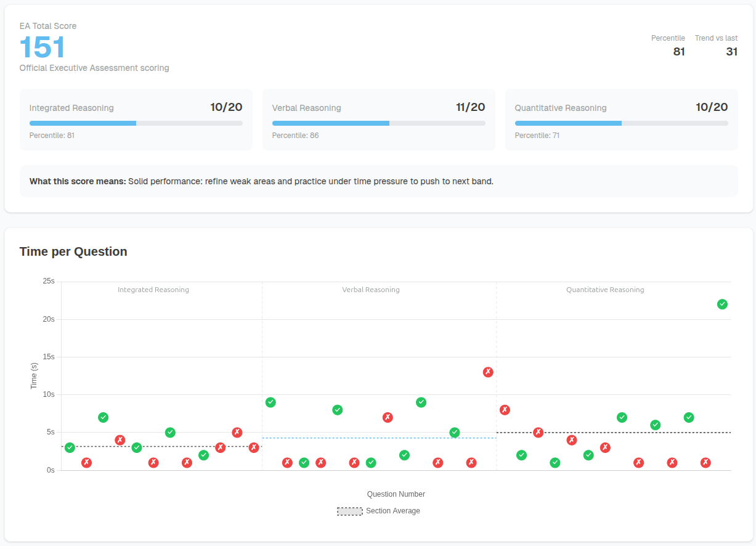The width and height of the screenshot is (756, 546).
Task: Click the green checkmark near 9s in Verbal Reasoning
Action: click(270, 402)
